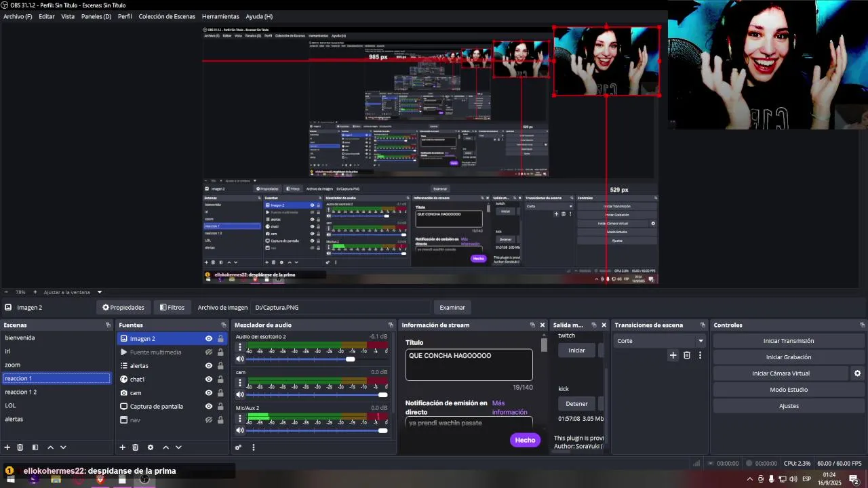Mute Audio del escritorio 2 speaker icon
The width and height of the screenshot is (868, 488).
(x=240, y=359)
